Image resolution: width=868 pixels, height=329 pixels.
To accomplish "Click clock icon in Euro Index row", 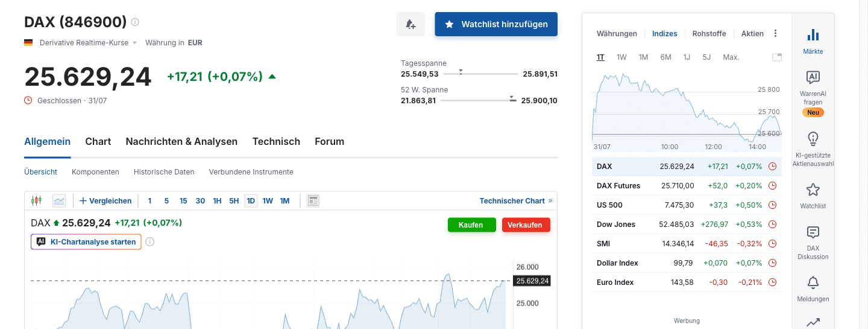I will click(x=773, y=283).
